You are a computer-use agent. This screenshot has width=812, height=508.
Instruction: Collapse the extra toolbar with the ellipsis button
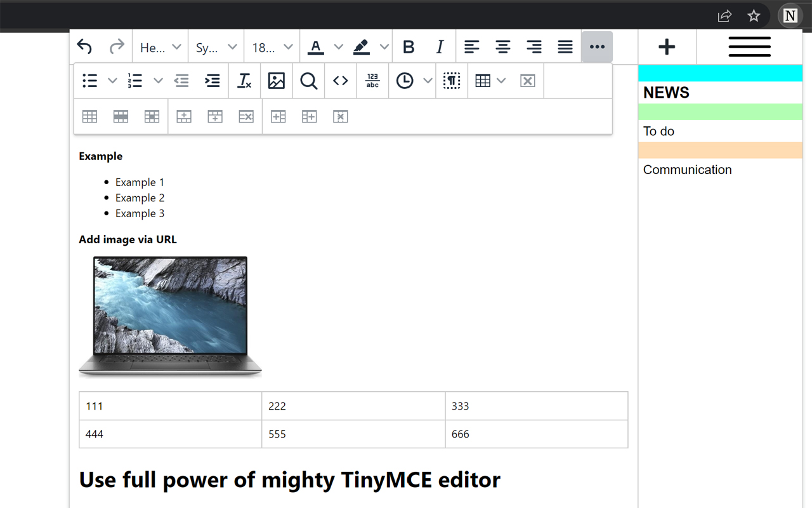(597, 47)
